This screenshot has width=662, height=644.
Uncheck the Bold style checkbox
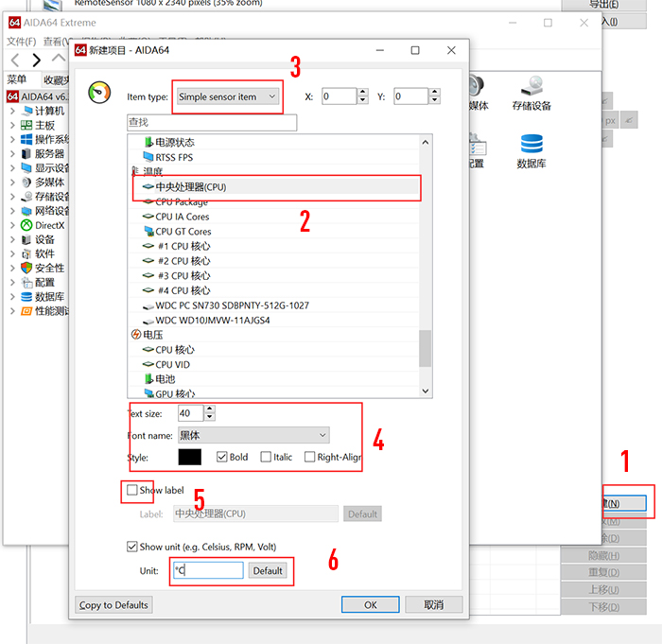click(222, 457)
